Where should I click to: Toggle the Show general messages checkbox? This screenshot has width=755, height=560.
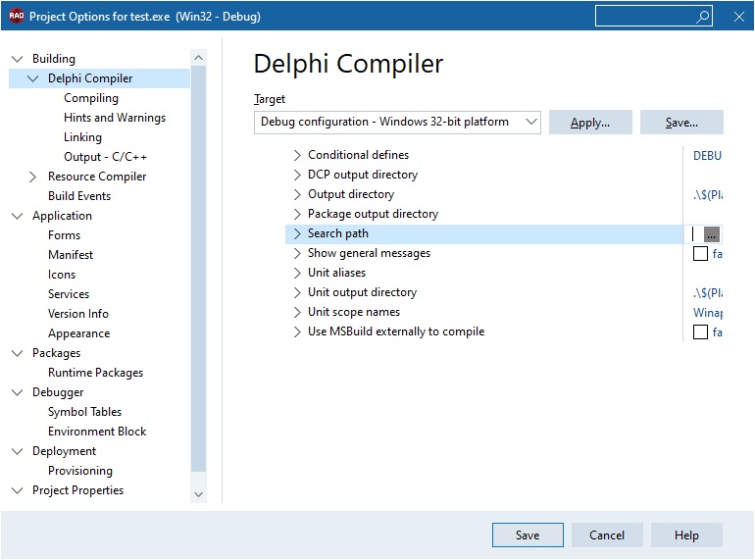point(700,253)
